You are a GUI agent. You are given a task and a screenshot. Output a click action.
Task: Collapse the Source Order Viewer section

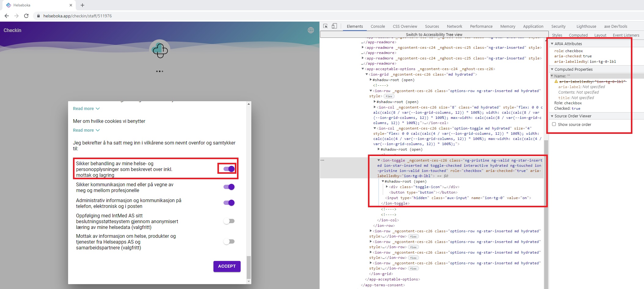552,116
